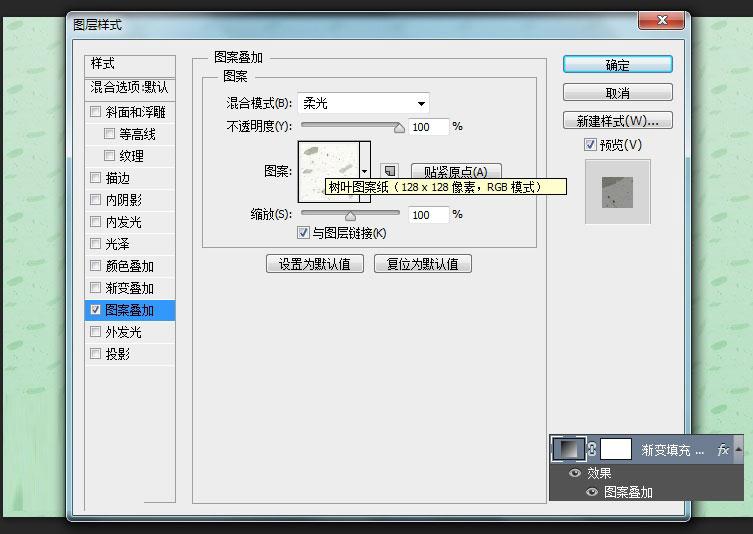The width and height of the screenshot is (753, 534).
Task: Click the style preview thumbnail under 预览
Action: [618, 192]
